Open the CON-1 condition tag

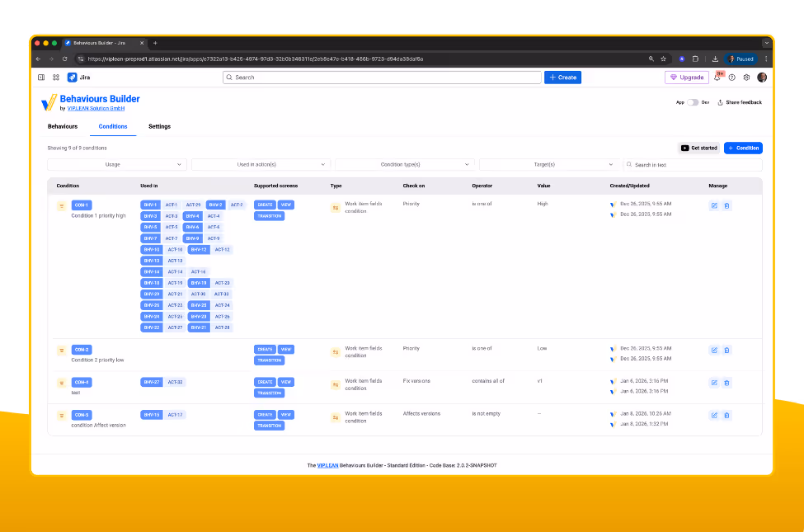point(82,205)
